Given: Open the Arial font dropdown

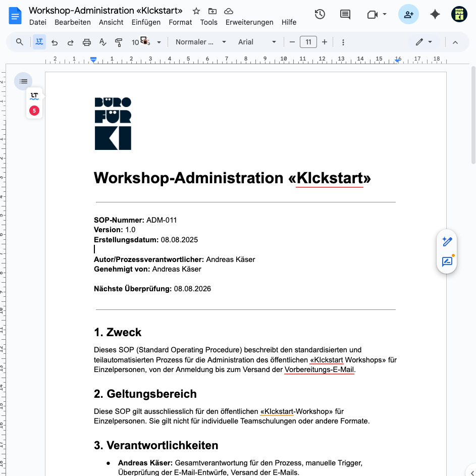Looking at the screenshot, I should click(x=257, y=42).
